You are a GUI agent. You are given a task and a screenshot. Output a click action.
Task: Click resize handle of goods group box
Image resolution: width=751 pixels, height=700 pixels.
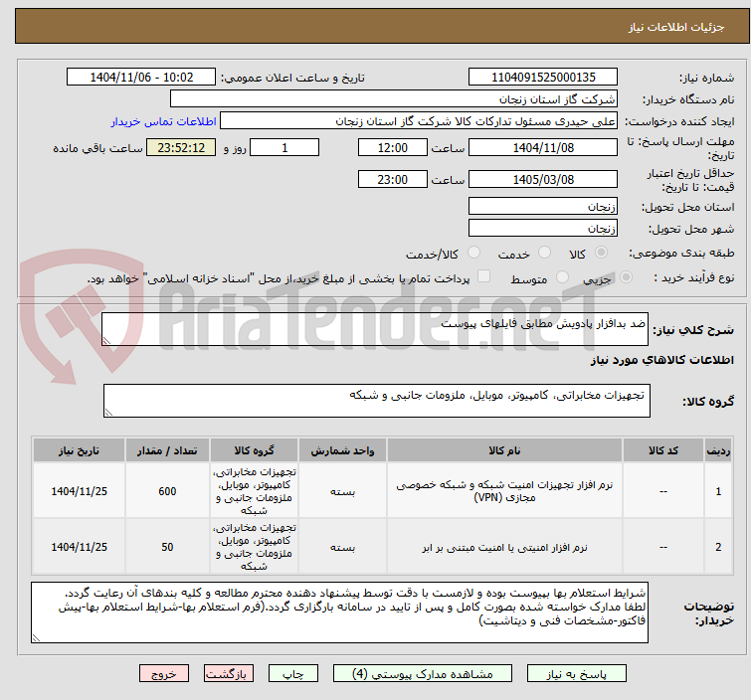(x=108, y=413)
